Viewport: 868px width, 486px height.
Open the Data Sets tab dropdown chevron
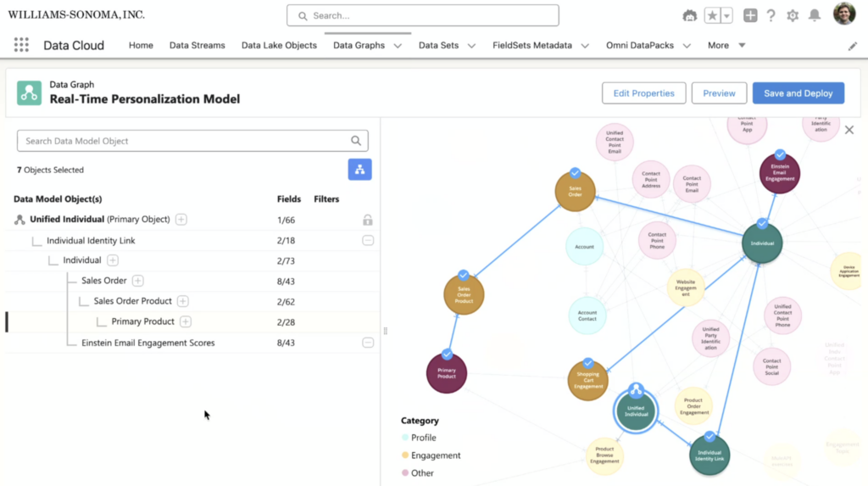tap(471, 46)
